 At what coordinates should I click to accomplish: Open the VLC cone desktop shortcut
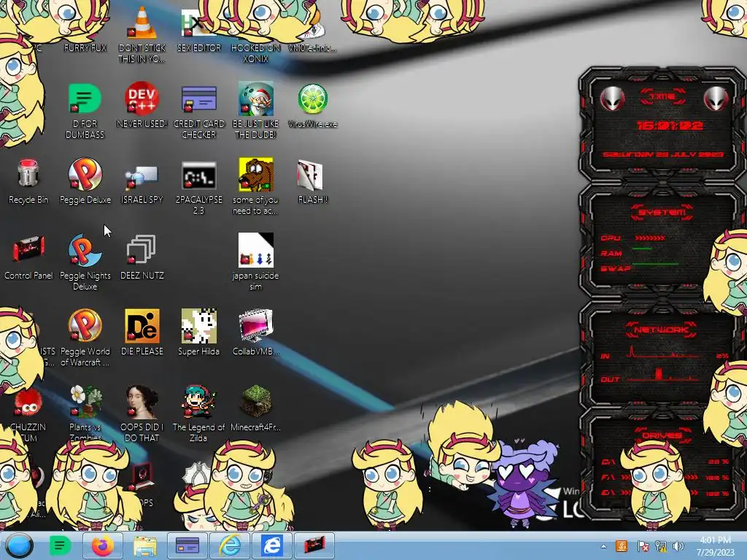[x=142, y=24]
